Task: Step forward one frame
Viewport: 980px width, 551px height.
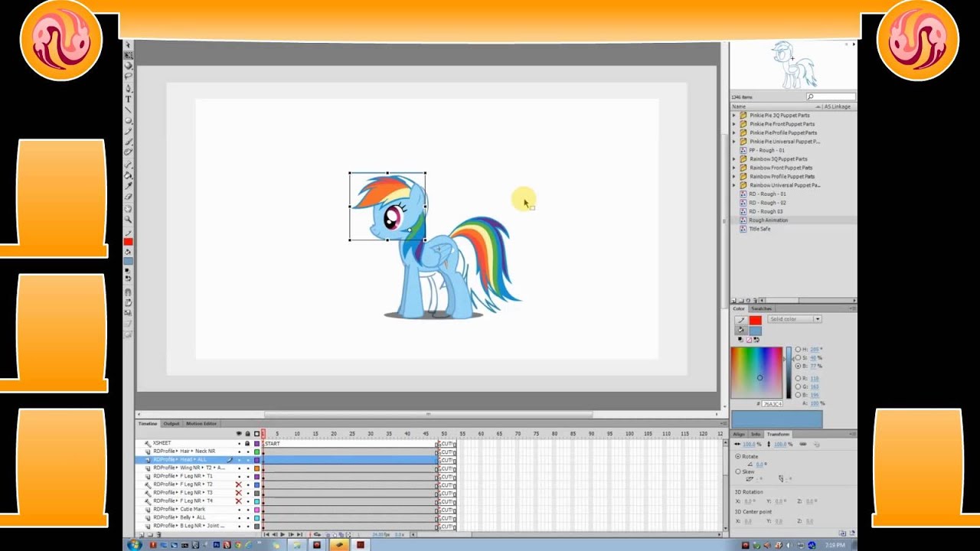Action: [x=291, y=534]
